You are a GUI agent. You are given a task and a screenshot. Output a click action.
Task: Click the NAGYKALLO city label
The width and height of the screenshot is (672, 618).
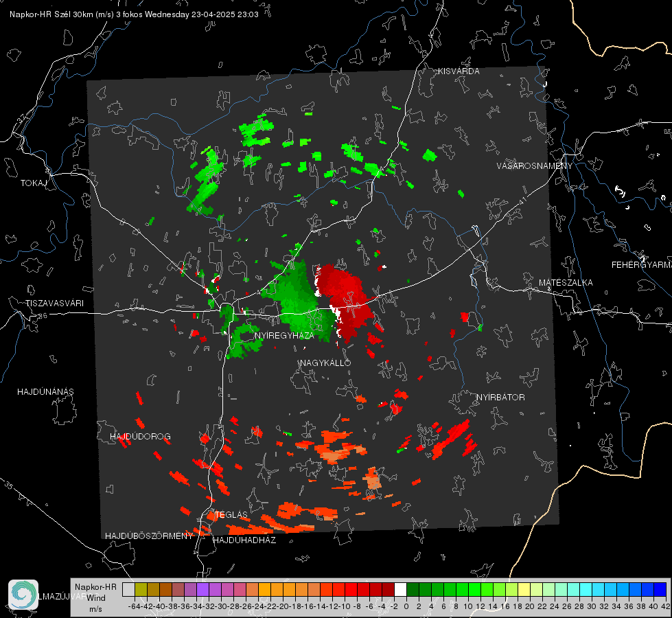coord(325,363)
